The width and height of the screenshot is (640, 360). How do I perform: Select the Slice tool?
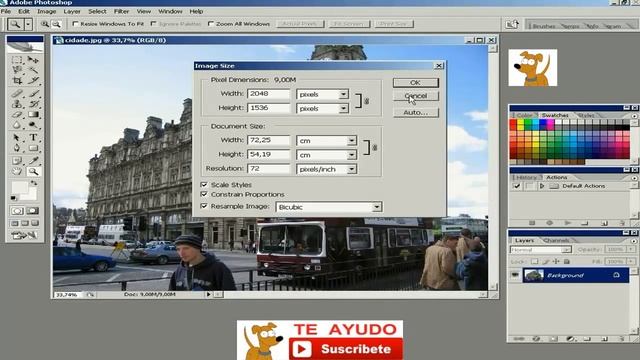pyautogui.click(x=33, y=80)
